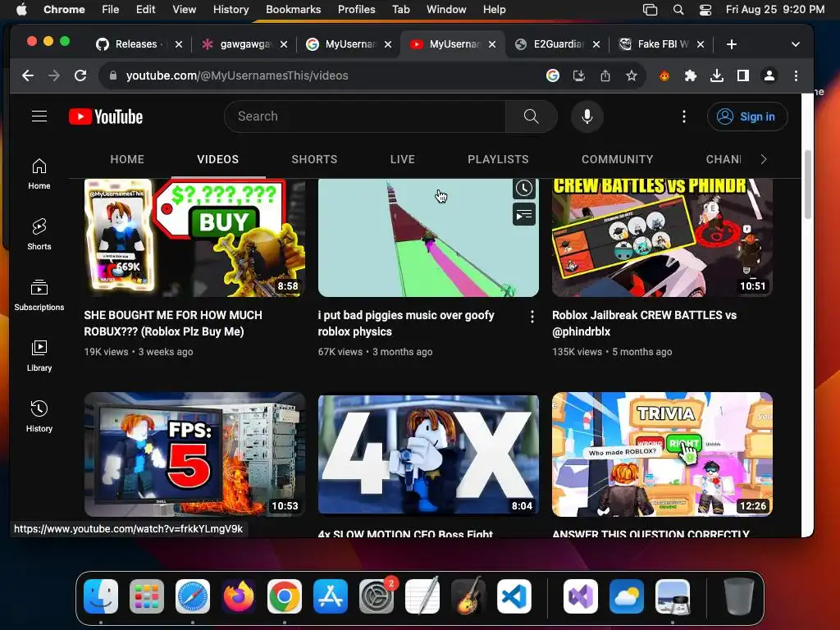
Task: Open the Profiles menu in menu bar
Action: (356, 9)
